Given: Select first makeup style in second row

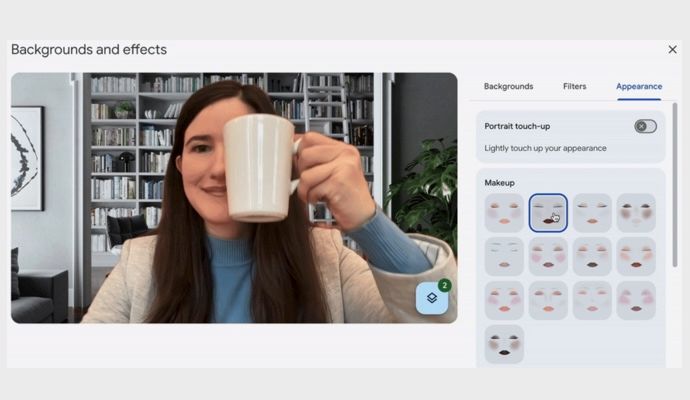Looking at the screenshot, I should pyautogui.click(x=504, y=257).
